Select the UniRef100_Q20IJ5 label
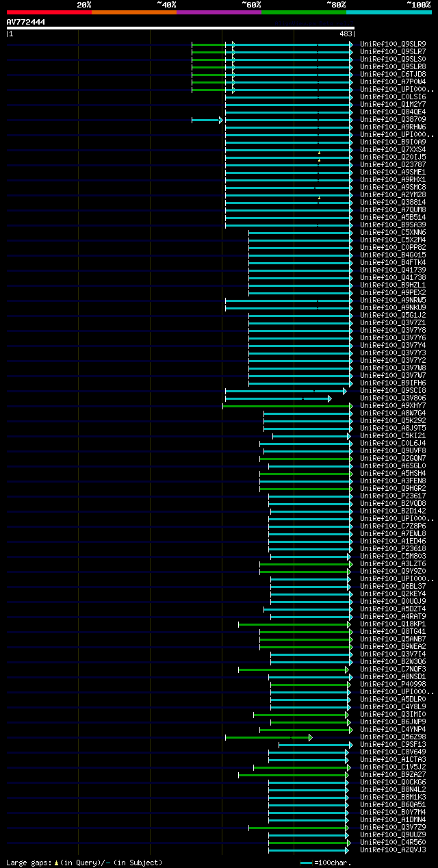Screen dimensions: 438x868 [393, 157]
